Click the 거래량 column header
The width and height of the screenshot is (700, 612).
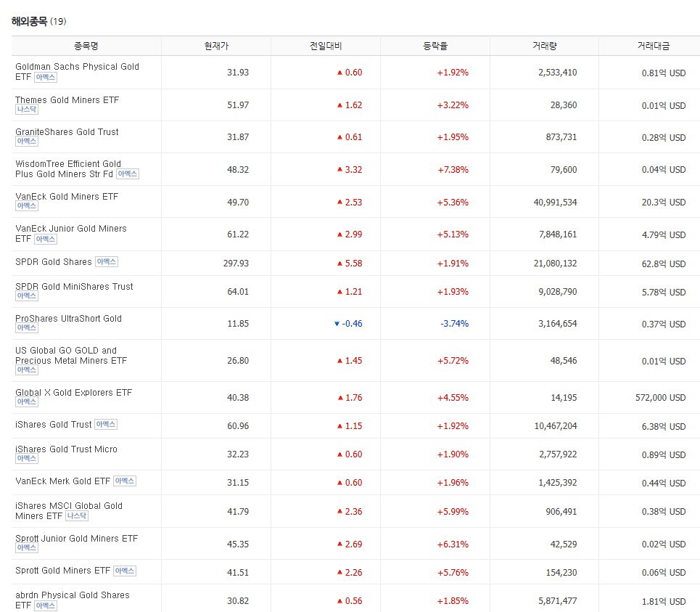[x=545, y=46]
